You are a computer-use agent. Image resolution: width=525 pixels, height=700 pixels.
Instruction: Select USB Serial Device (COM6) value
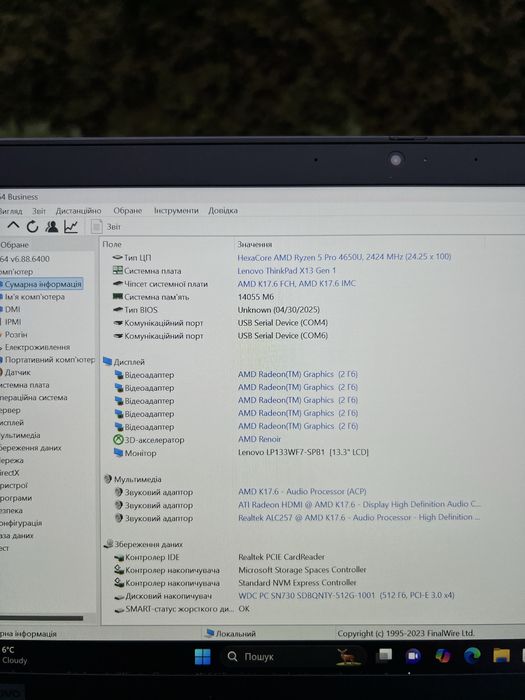[283, 335]
